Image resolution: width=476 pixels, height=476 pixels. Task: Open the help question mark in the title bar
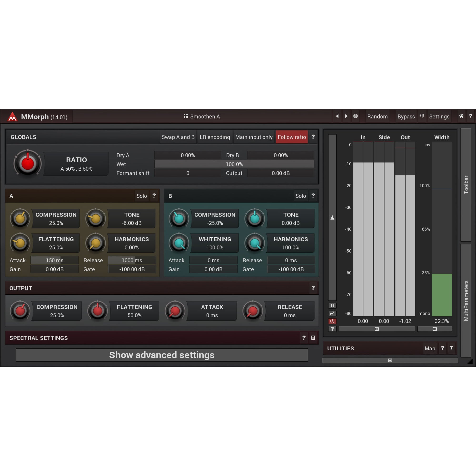[470, 116]
